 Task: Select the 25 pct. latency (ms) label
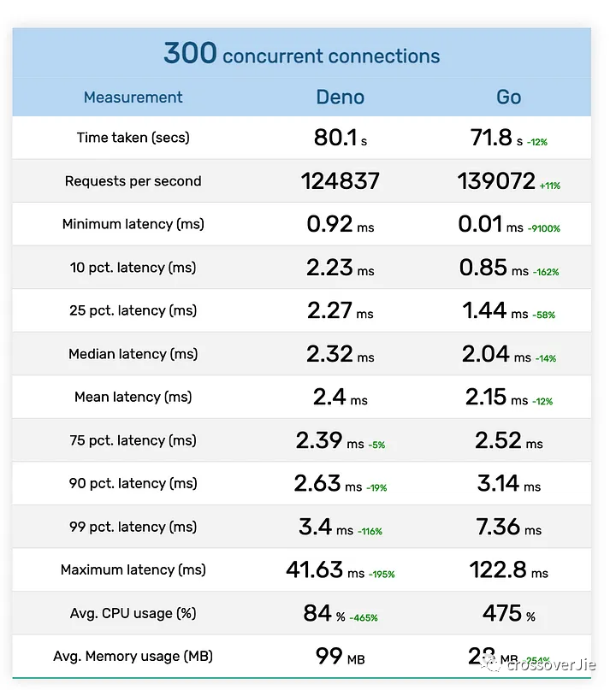click(x=133, y=310)
